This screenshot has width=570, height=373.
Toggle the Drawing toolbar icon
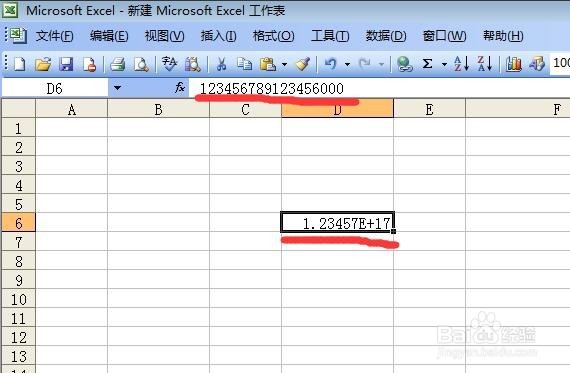tap(537, 64)
